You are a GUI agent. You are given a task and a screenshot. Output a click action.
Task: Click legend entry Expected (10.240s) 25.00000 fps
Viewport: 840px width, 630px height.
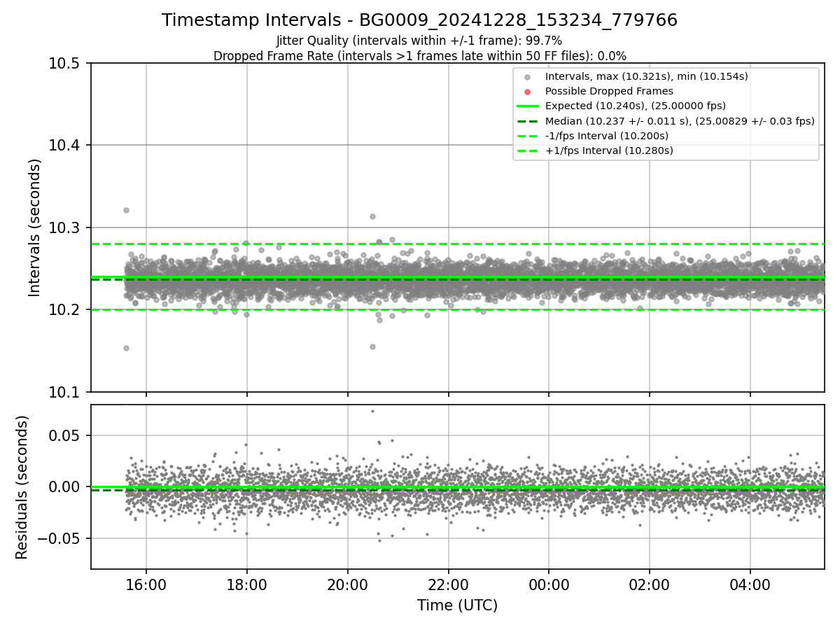coord(635,106)
